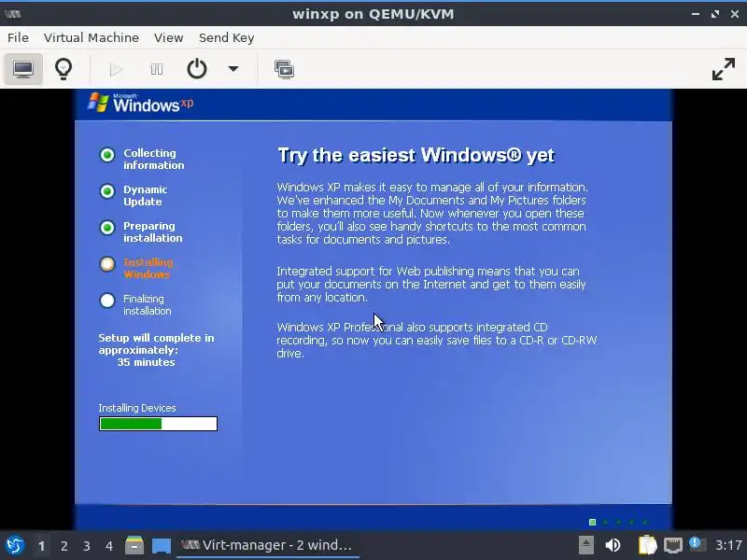
Task: Minimize the winxp QEMU/KVM window
Action: [696, 14]
